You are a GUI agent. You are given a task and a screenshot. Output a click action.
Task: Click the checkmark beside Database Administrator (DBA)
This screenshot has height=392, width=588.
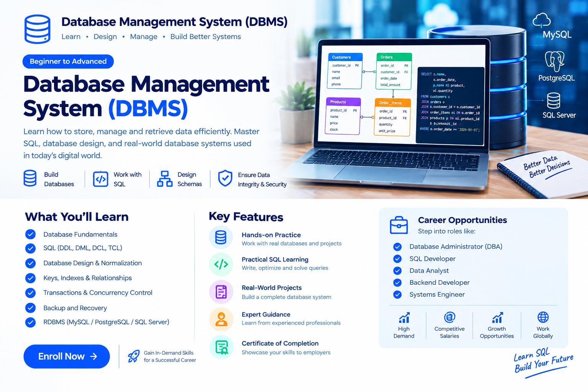click(x=397, y=247)
